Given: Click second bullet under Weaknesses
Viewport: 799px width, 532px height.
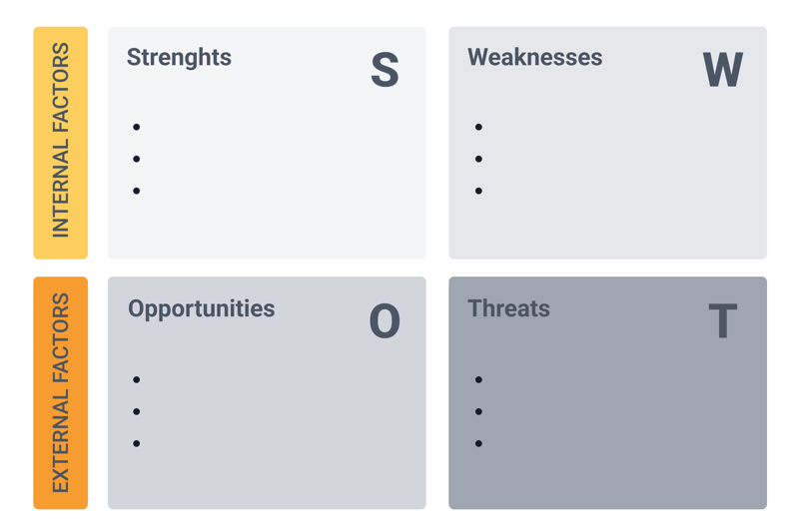Looking at the screenshot, I should point(478,159).
